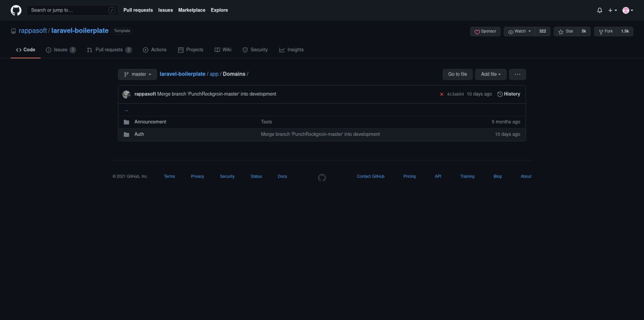Open rappasoft owner link

point(33,31)
